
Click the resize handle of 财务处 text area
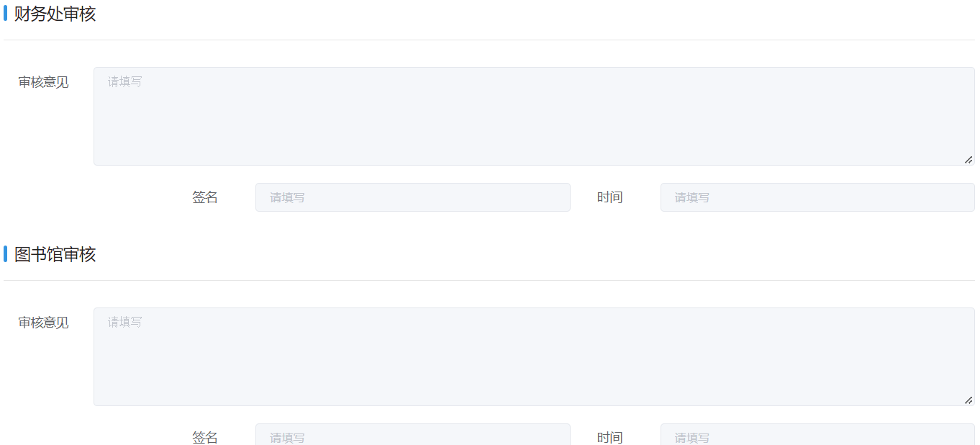pos(968,160)
